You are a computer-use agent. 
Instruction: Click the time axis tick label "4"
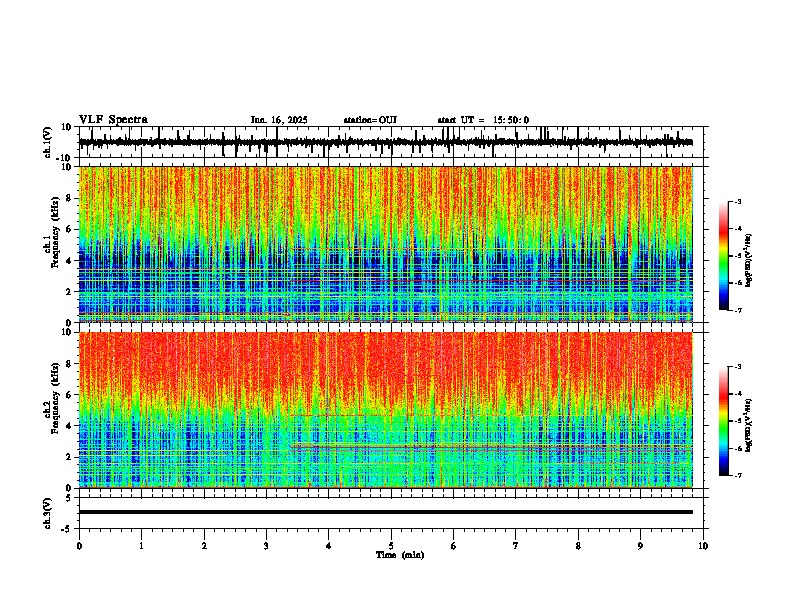pyautogui.click(x=329, y=546)
